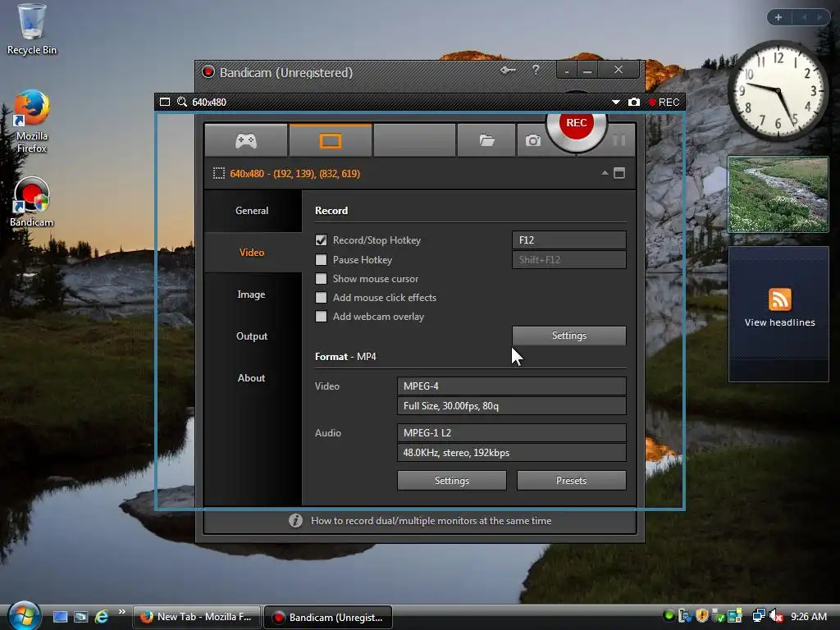Open the capture frame size dropdown arrow
Image resolution: width=840 pixels, height=630 pixels.
pyautogui.click(x=615, y=102)
